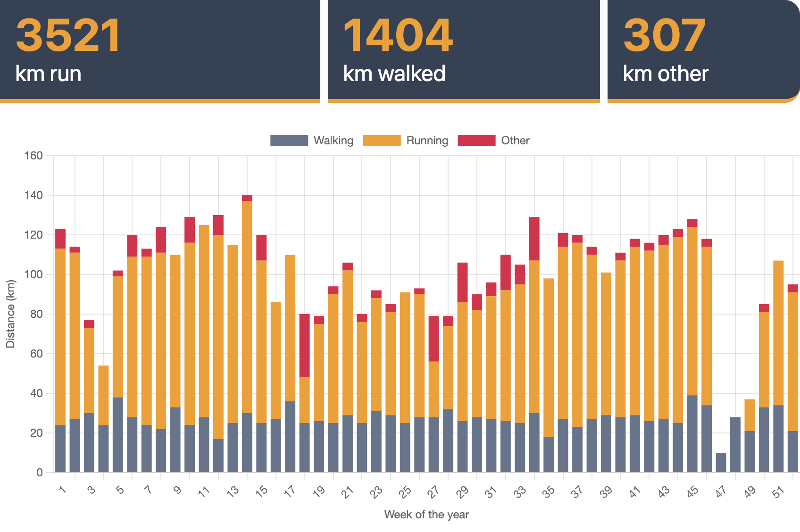Click the Running legend color swatch
Screen dimensions: 800x532
[381, 140]
